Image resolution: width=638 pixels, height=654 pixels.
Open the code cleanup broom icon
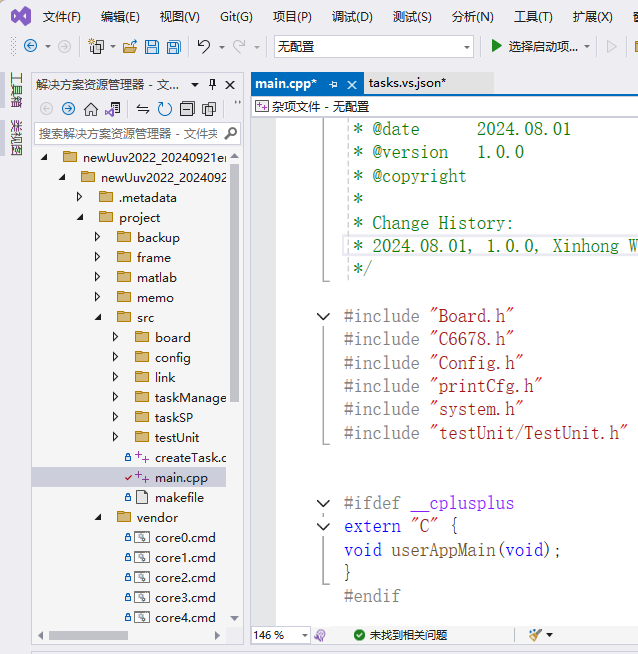coord(535,635)
